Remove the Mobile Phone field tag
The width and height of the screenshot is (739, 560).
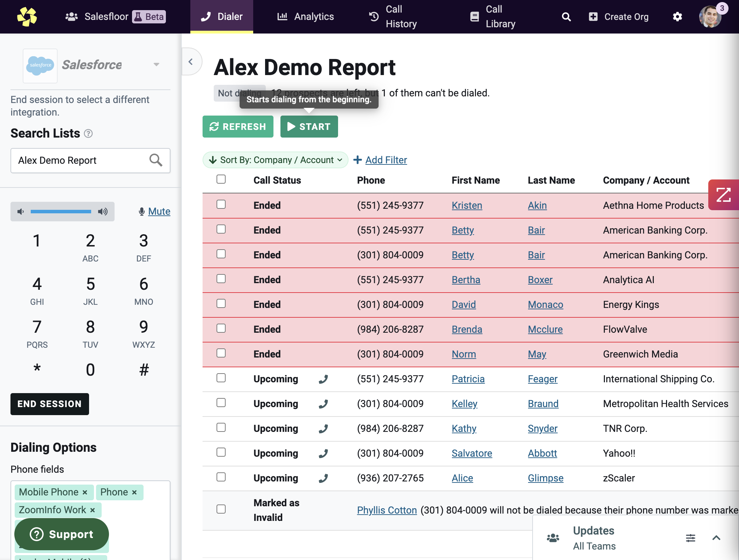tap(85, 492)
